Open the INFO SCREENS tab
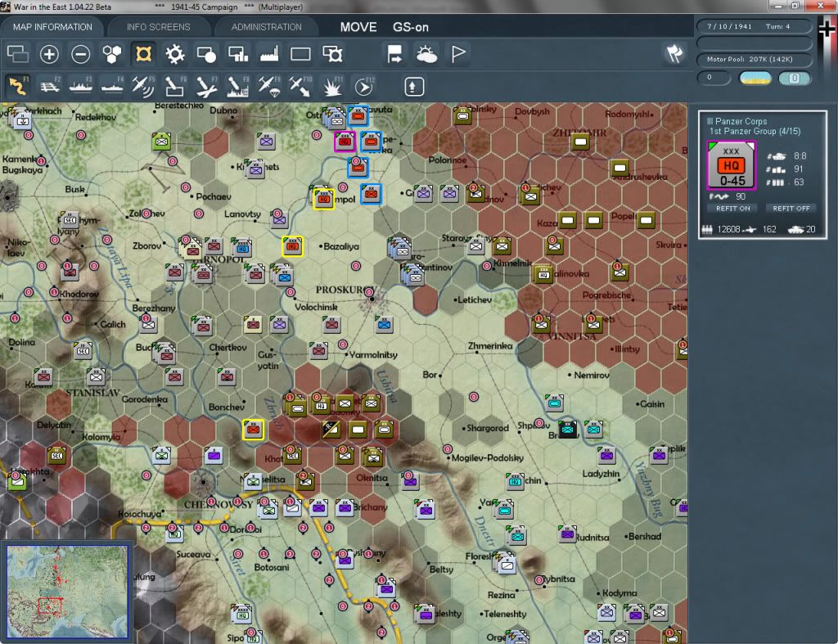This screenshot has width=838, height=644. (x=158, y=27)
